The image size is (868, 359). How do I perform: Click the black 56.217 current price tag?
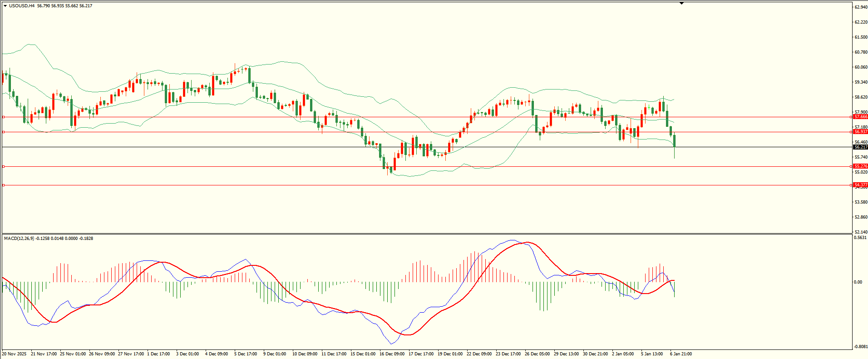point(860,147)
